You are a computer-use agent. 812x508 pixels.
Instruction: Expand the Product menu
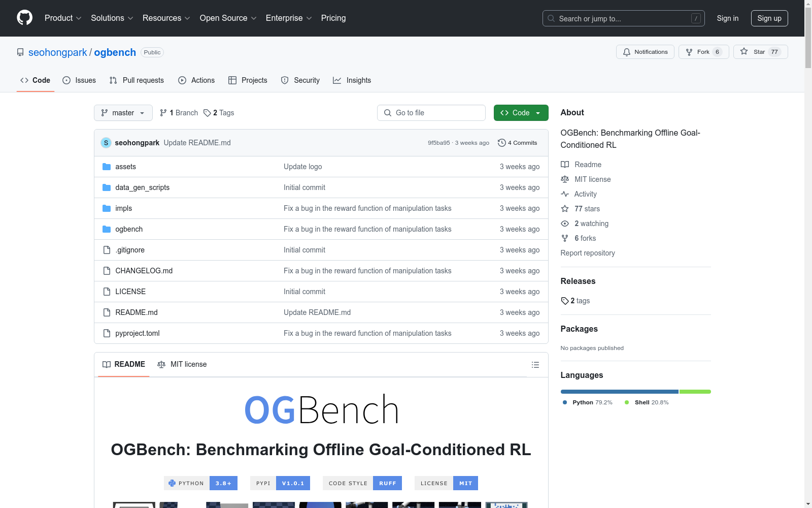(x=63, y=18)
